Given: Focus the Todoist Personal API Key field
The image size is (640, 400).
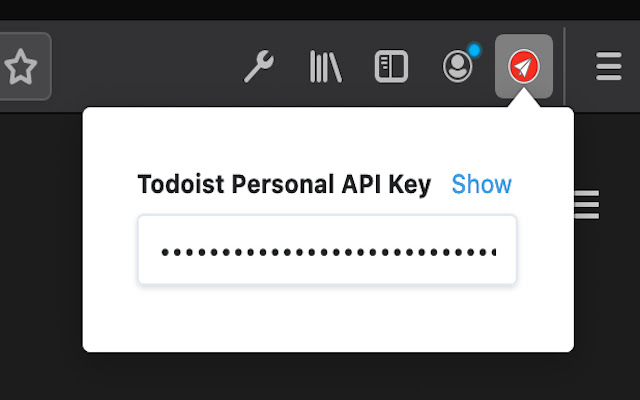Looking at the screenshot, I should pos(327,250).
